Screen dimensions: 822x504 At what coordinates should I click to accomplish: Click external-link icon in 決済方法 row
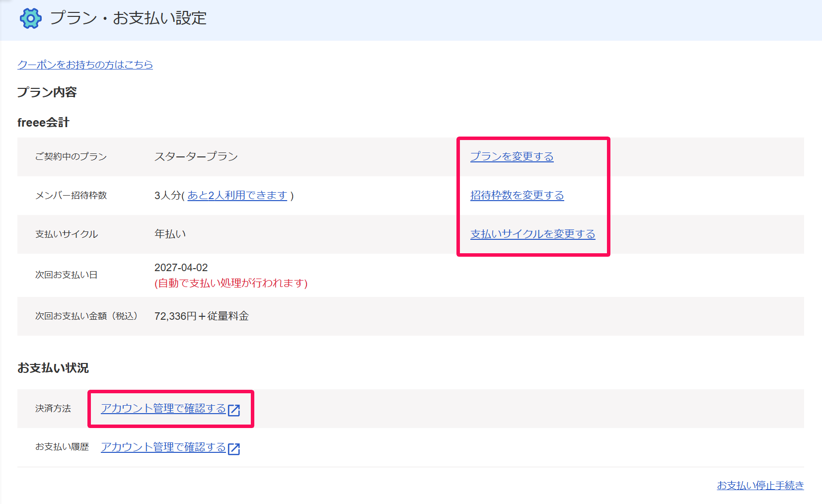coord(234,410)
